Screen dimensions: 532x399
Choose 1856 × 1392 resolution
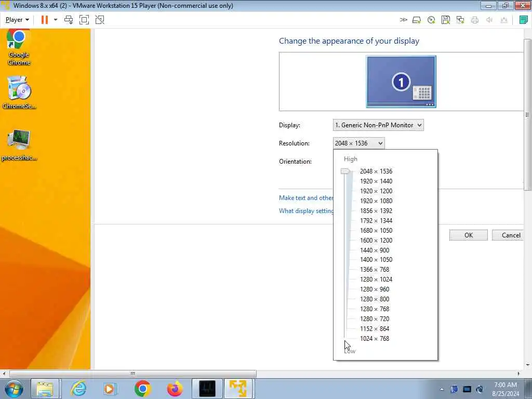[376, 211]
